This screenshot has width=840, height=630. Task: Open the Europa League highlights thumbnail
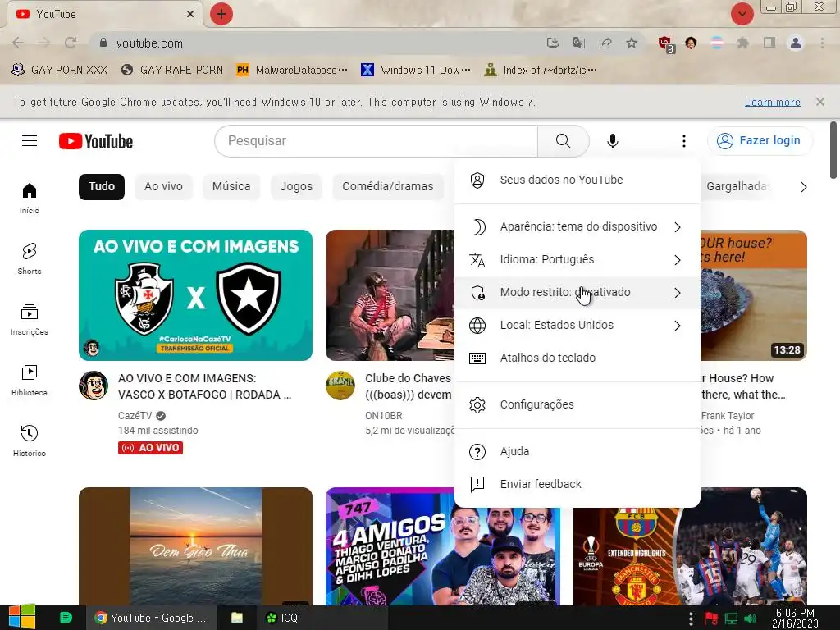tap(690, 546)
